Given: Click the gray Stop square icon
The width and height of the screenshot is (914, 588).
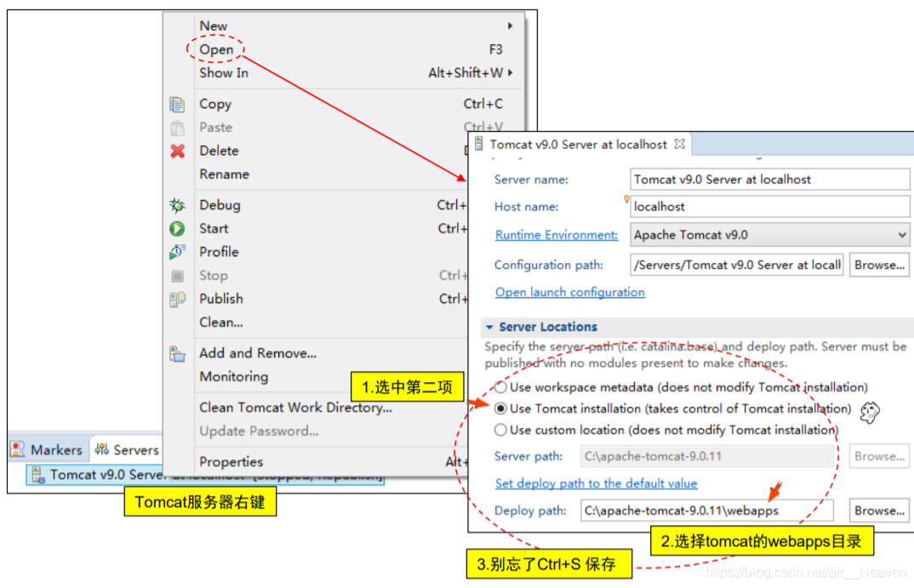Looking at the screenshot, I should tap(177, 276).
